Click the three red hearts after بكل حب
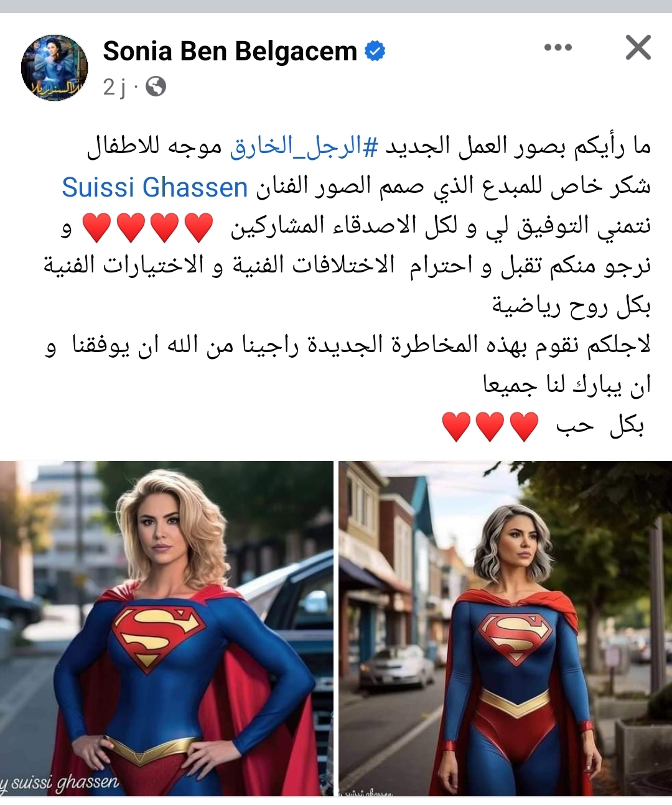This screenshot has height=805, width=672. 490,426
